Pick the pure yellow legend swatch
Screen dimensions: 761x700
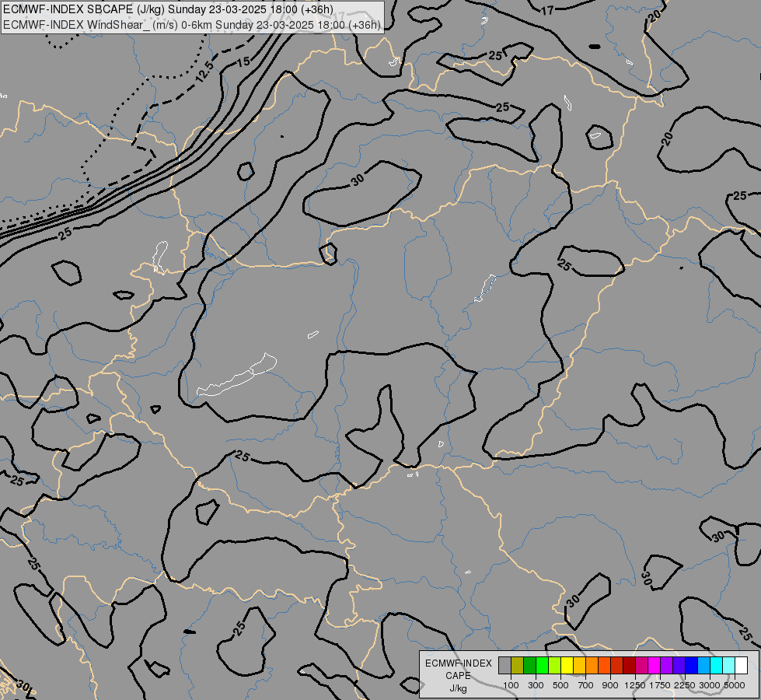[567, 665]
